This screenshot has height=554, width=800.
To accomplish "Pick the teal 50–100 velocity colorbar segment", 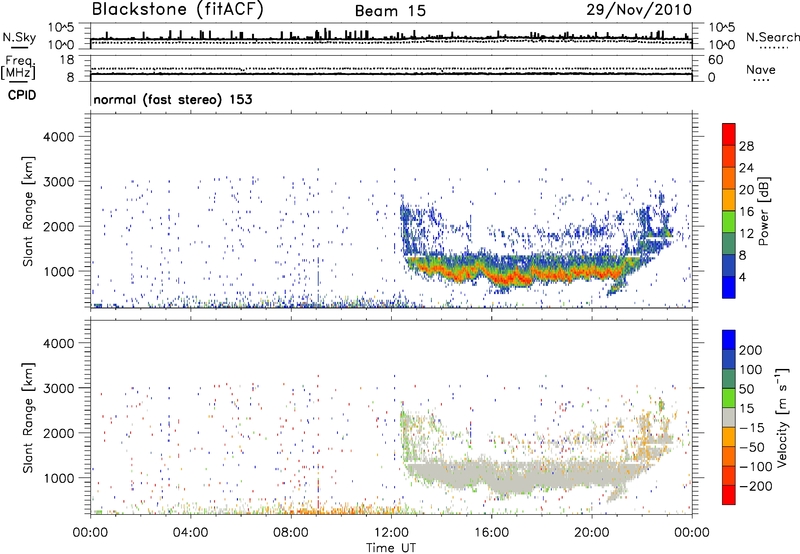I will point(729,379).
